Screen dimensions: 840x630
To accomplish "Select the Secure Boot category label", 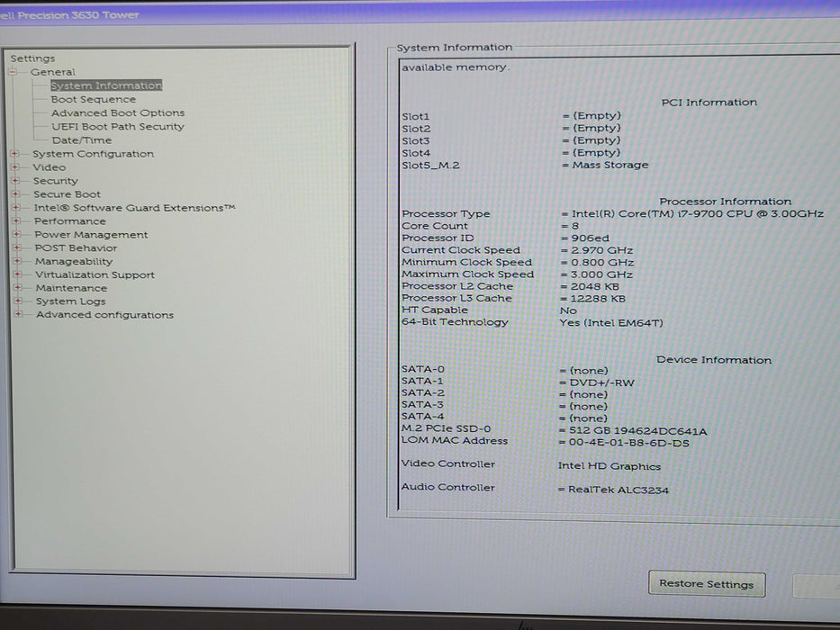I will click(67, 194).
